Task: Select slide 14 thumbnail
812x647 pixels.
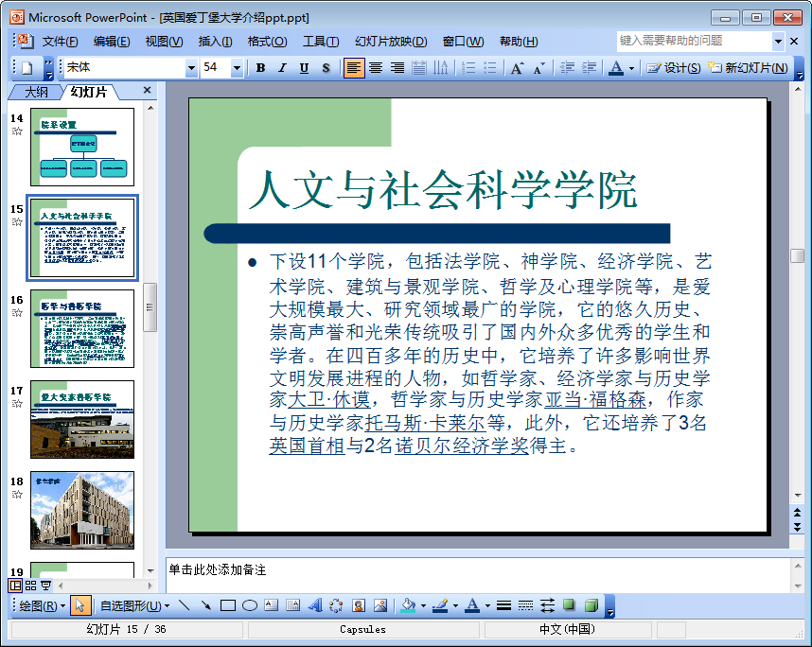Action: (x=82, y=147)
